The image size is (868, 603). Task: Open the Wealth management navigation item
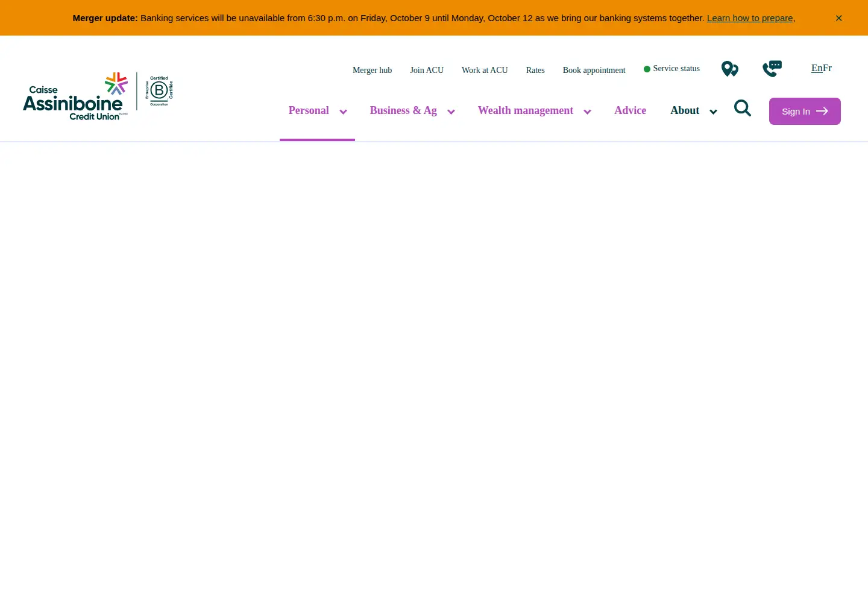tap(526, 110)
